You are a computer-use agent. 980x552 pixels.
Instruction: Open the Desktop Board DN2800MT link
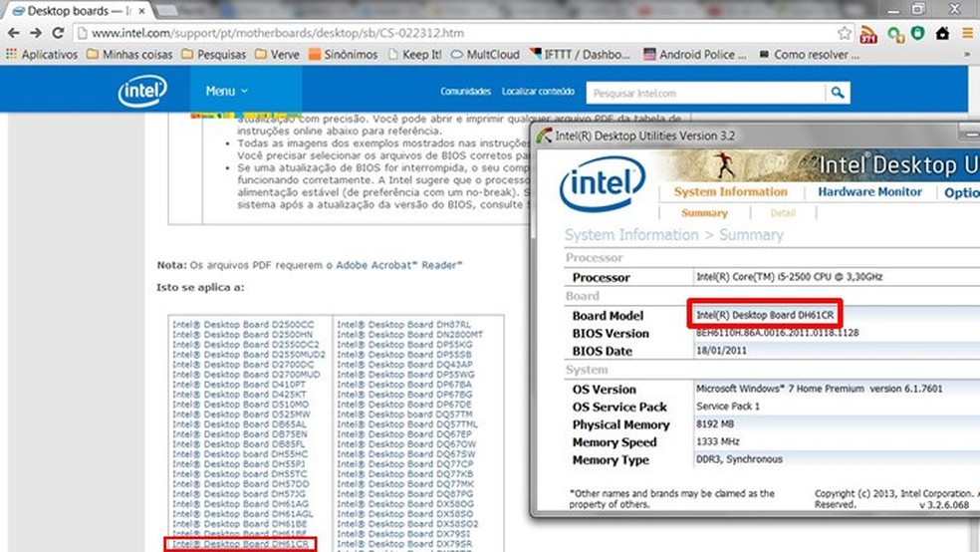point(410,335)
